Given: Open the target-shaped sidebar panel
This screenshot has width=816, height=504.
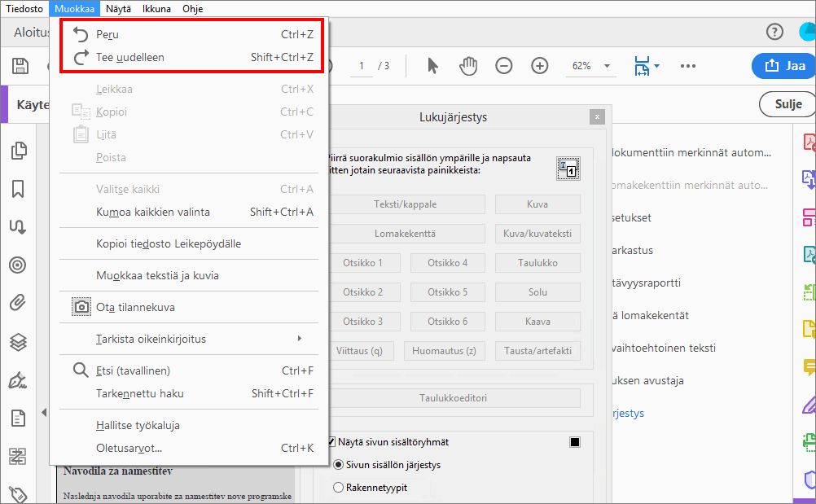Looking at the screenshot, I should point(18,265).
